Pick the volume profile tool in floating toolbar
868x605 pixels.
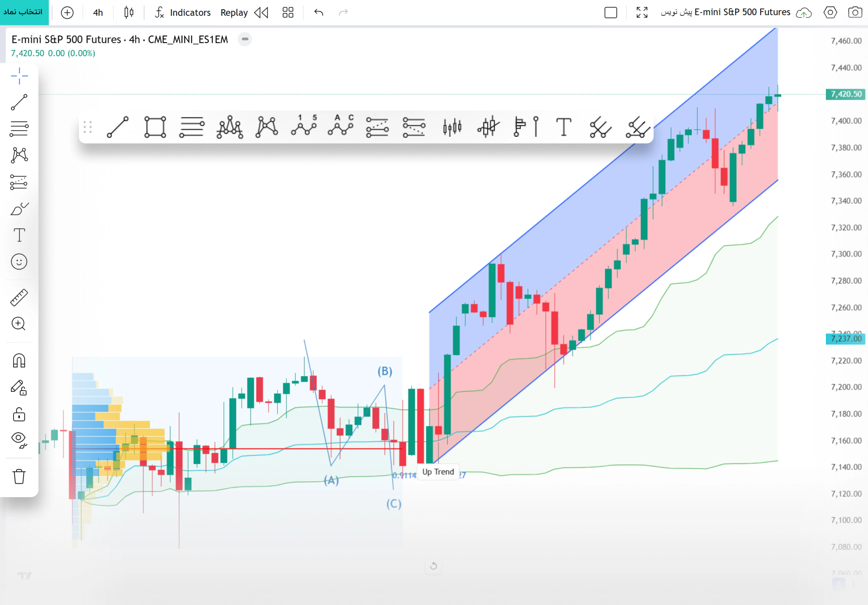[x=526, y=127]
